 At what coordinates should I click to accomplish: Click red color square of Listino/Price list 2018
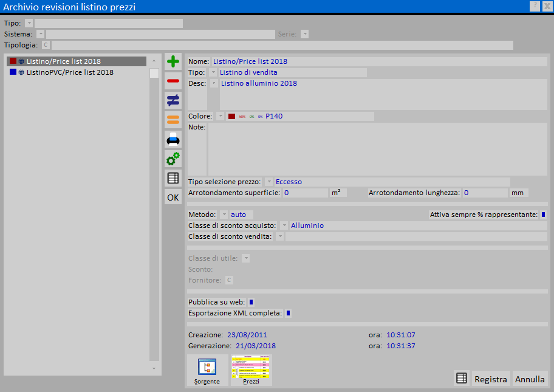(13, 61)
